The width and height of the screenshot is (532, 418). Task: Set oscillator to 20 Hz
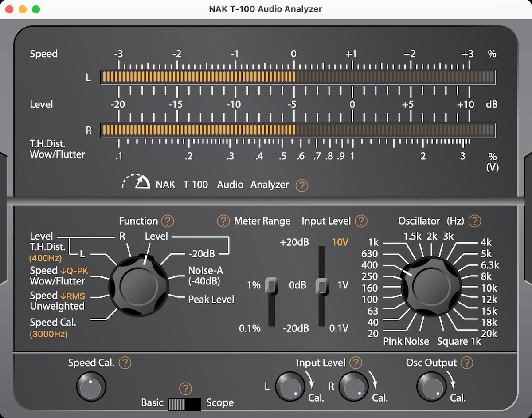click(x=373, y=334)
